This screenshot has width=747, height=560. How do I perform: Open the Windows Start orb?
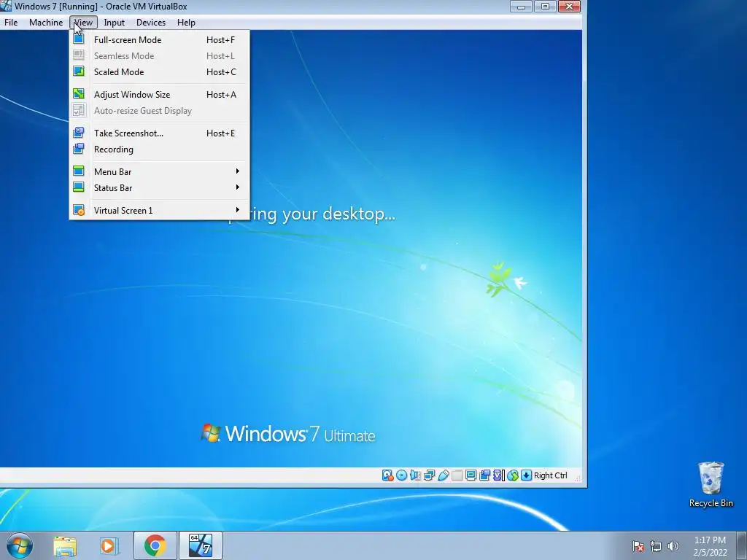click(x=20, y=545)
